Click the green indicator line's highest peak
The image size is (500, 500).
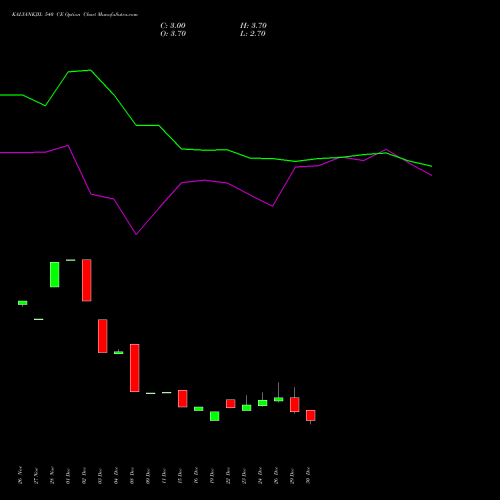(90, 70)
